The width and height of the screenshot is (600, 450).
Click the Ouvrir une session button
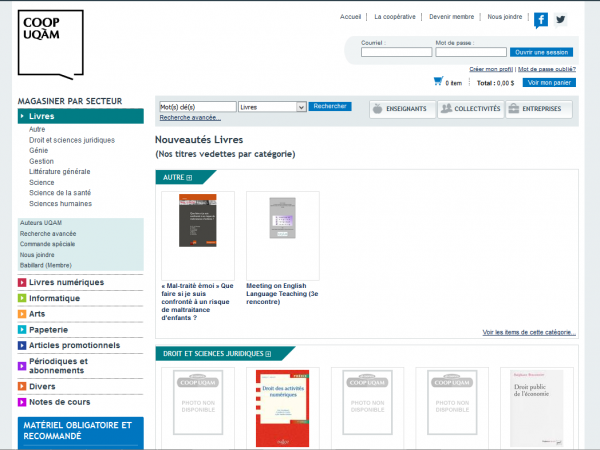[x=541, y=52]
